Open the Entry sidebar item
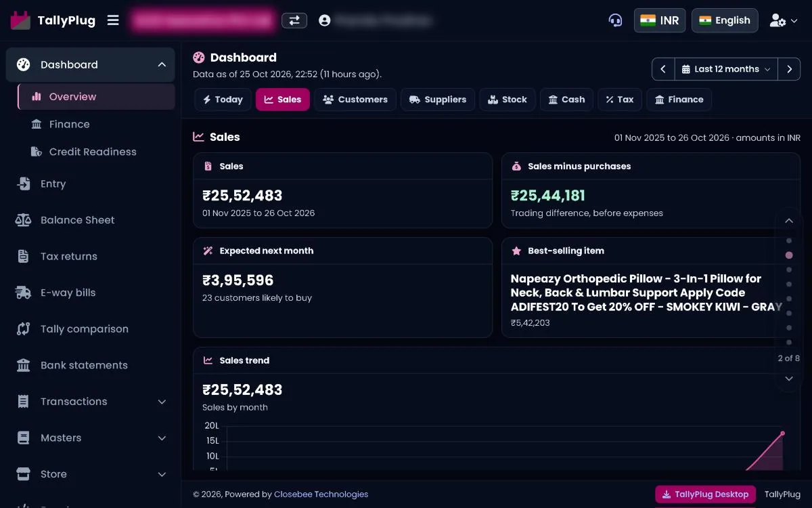Viewport: 812px width, 508px height. point(90,184)
